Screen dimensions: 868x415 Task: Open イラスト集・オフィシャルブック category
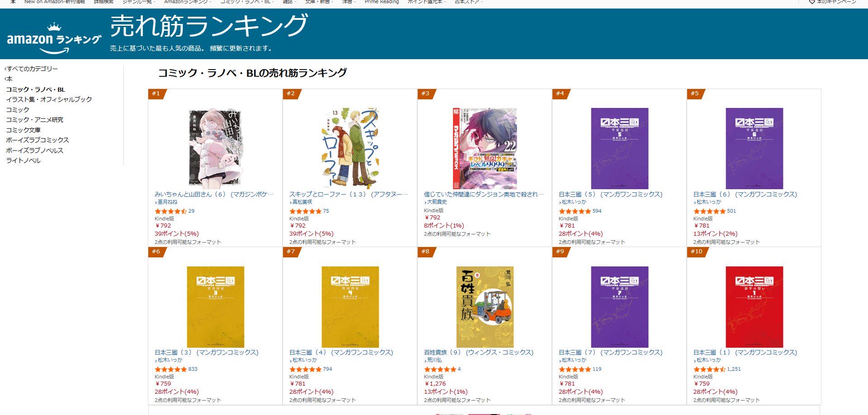tap(49, 99)
